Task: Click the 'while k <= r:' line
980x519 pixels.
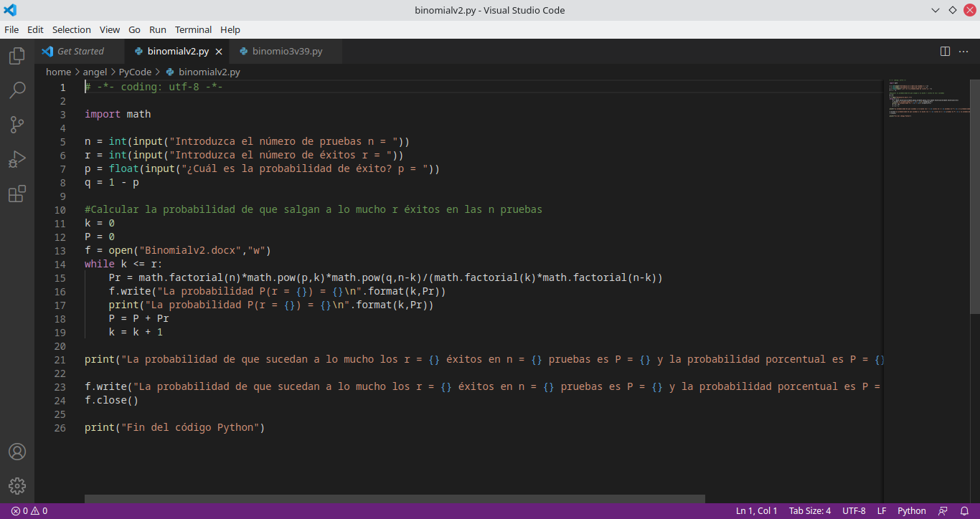Action: click(123, 264)
